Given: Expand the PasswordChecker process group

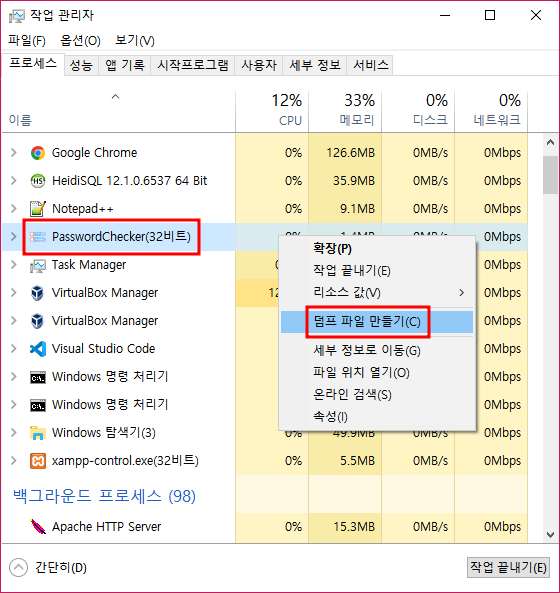Looking at the screenshot, I should (14, 237).
